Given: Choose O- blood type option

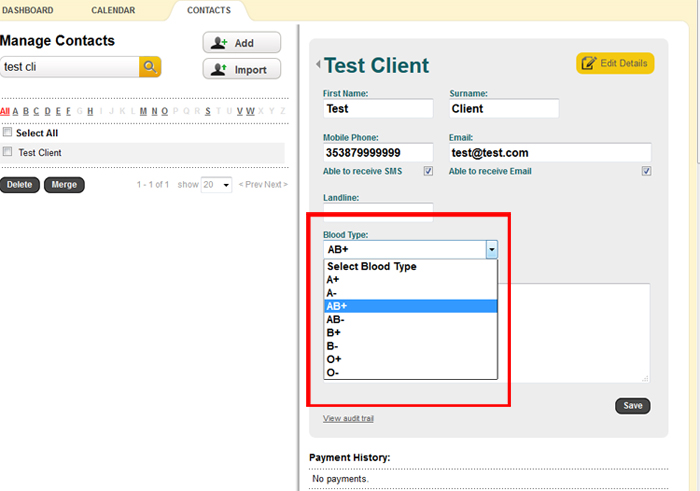Looking at the screenshot, I should coord(410,372).
